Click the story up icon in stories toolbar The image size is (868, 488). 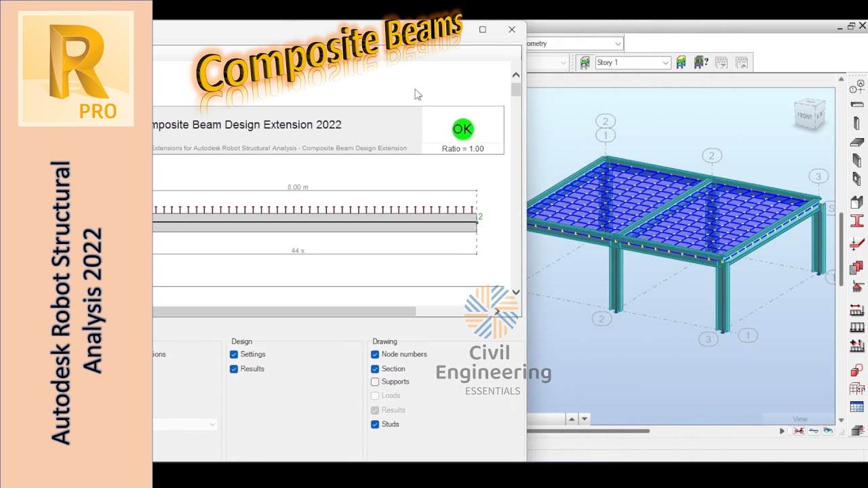point(742,62)
